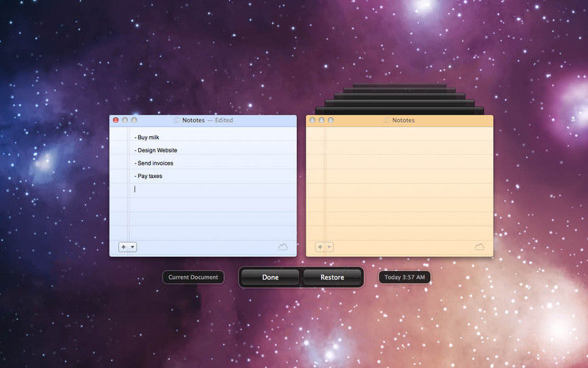
Task: Select the Current Document label
Action: point(193,277)
